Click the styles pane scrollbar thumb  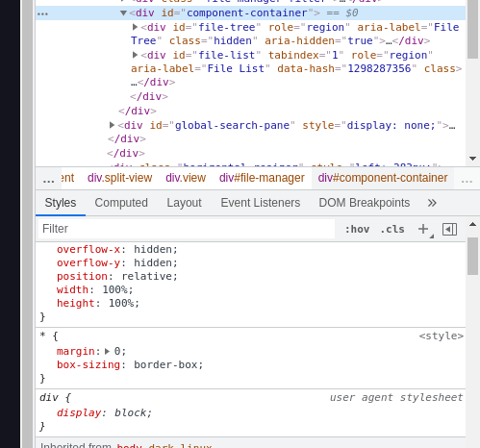(472, 256)
